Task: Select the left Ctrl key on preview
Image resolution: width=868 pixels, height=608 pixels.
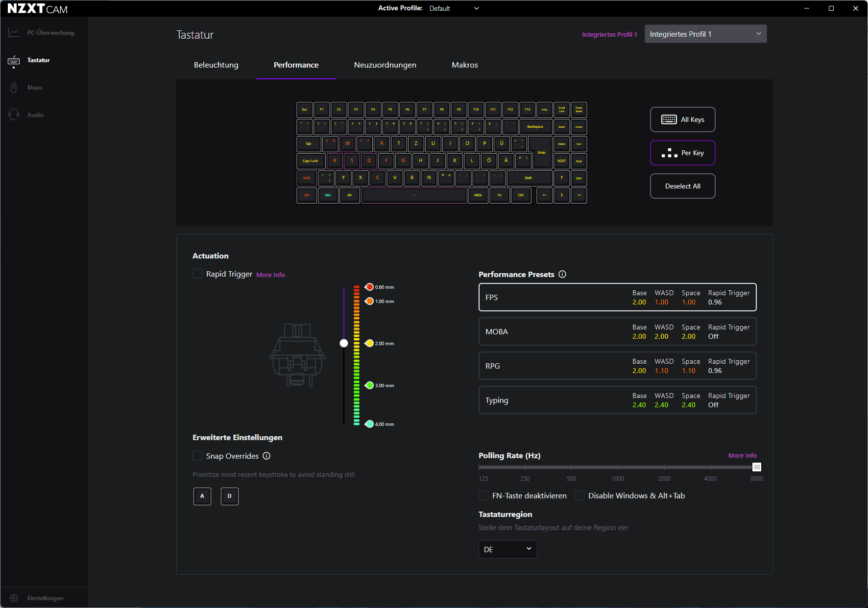Action: 307,195
